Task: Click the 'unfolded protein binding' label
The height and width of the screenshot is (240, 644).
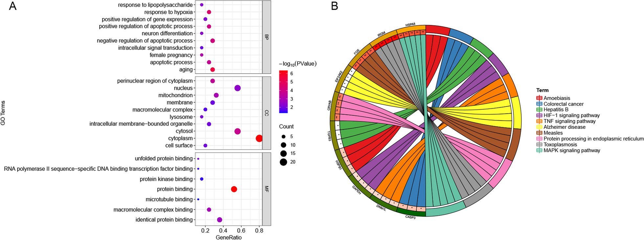Action: (164, 159)
